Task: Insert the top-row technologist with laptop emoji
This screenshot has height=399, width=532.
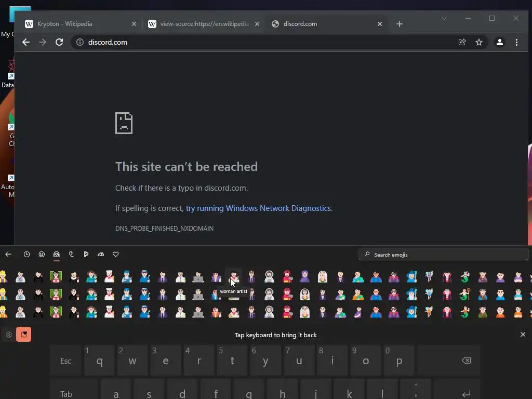Action: (x=198, y=276)
